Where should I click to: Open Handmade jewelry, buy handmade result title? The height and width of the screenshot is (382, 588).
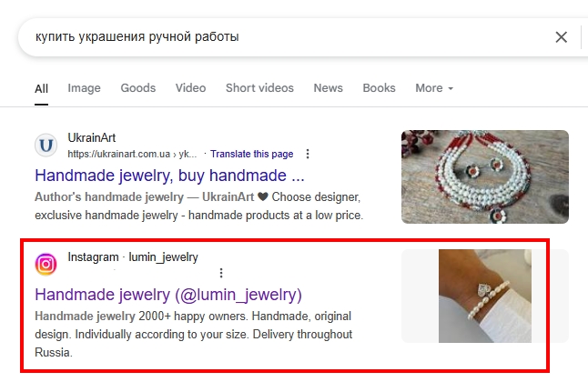[169, 176]
